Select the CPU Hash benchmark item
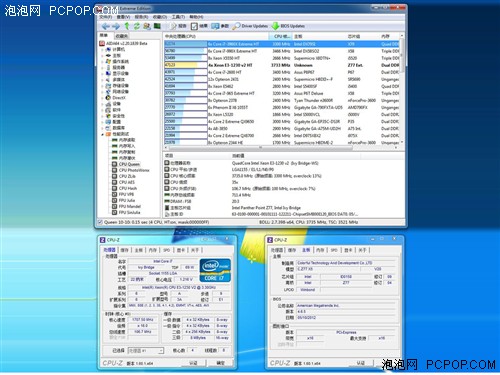This screenshot has height=375, width=500. 124,188
